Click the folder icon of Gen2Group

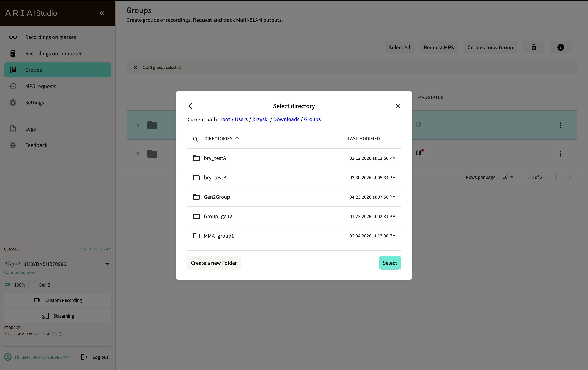pyautogui.click(x=196, y=197)
